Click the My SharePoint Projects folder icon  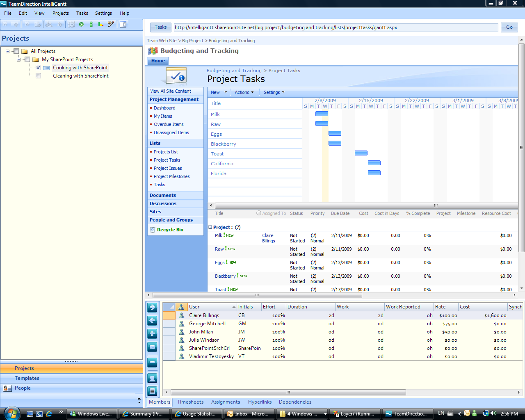pos(36,59)
